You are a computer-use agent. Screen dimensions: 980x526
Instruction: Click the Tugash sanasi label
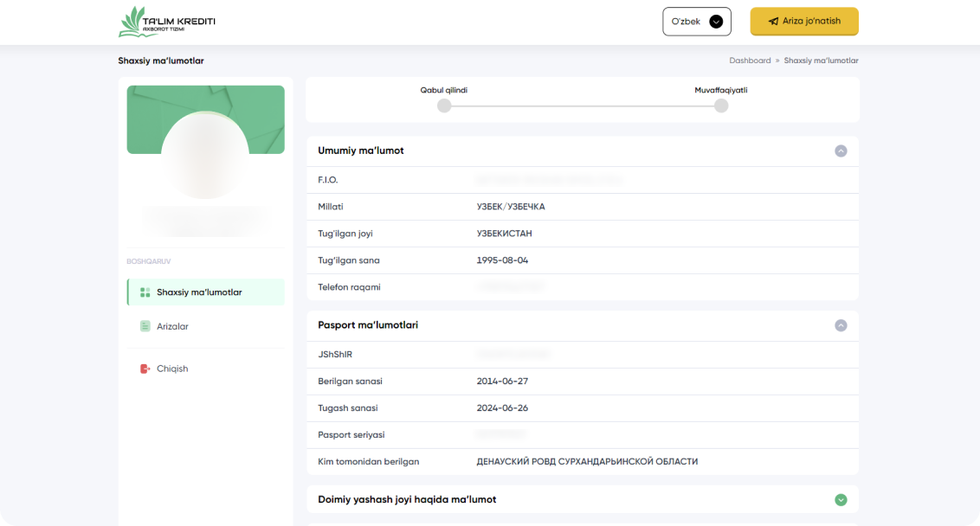[348, 408]
